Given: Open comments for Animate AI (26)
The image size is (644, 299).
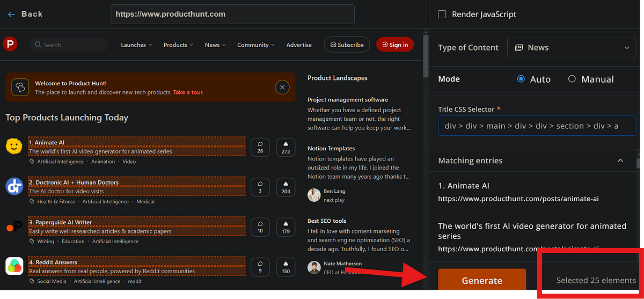Looking at the screenshot, I should tap(260, 147).
